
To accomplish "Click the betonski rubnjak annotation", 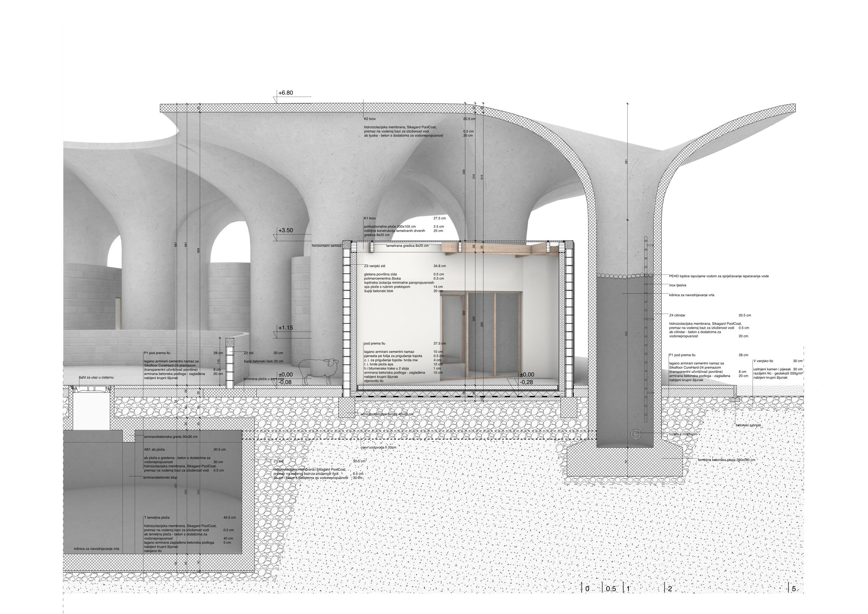I will coord(747,425).
